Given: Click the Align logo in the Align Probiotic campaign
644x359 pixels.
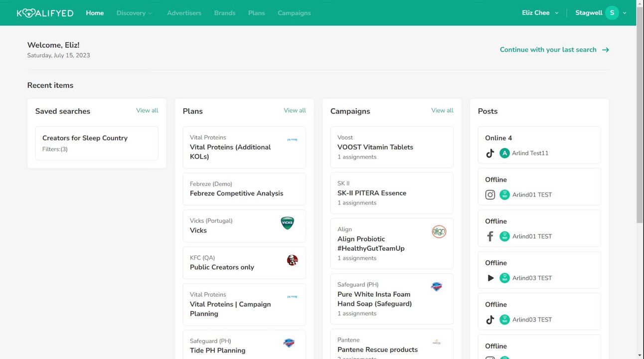Looking at the screenshot, I should point(439,232).
